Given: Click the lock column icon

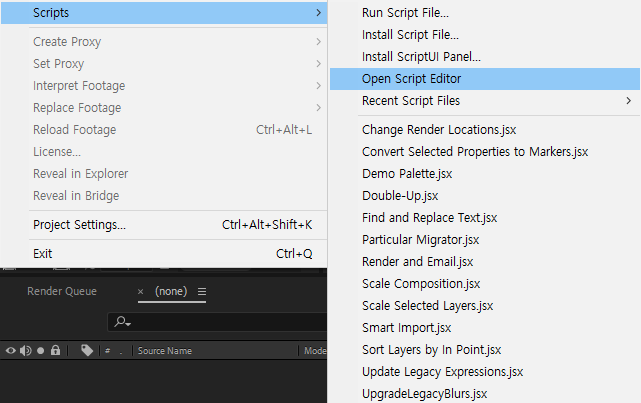Looking at the screenshot, I should click(55, 350).
